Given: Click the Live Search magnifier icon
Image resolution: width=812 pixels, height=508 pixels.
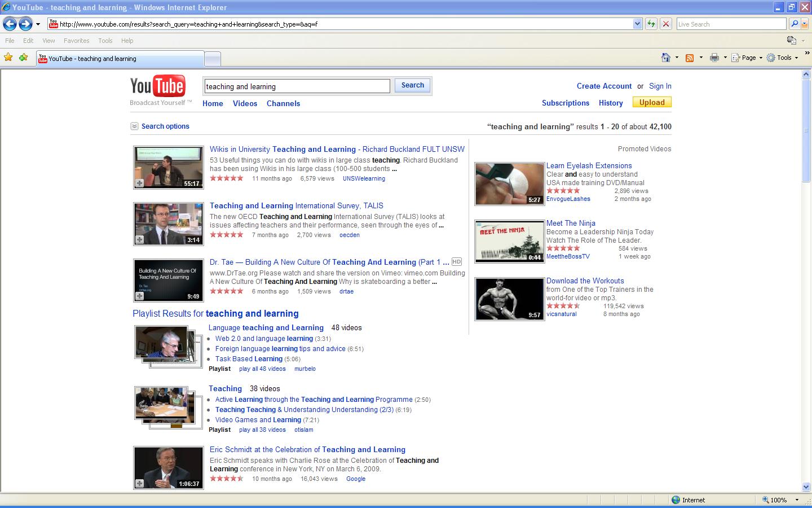Looking at the screenshot, I should tap(795, 24).
